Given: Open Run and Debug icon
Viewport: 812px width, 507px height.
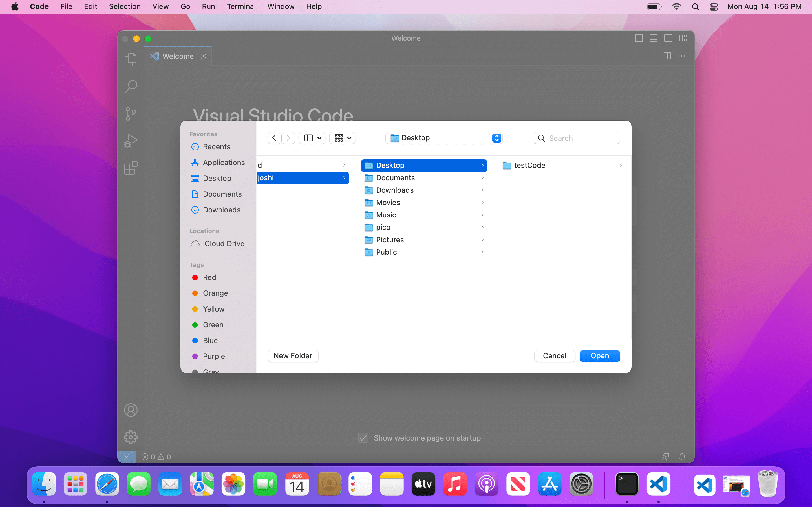Looking at the screenshot, I should (131, 141).
